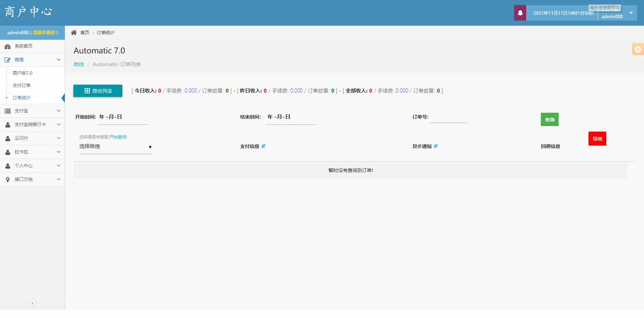Click the 支付宝转银行卡 user icon
Viewport: 644px width, 318px height.
(8, 125)
